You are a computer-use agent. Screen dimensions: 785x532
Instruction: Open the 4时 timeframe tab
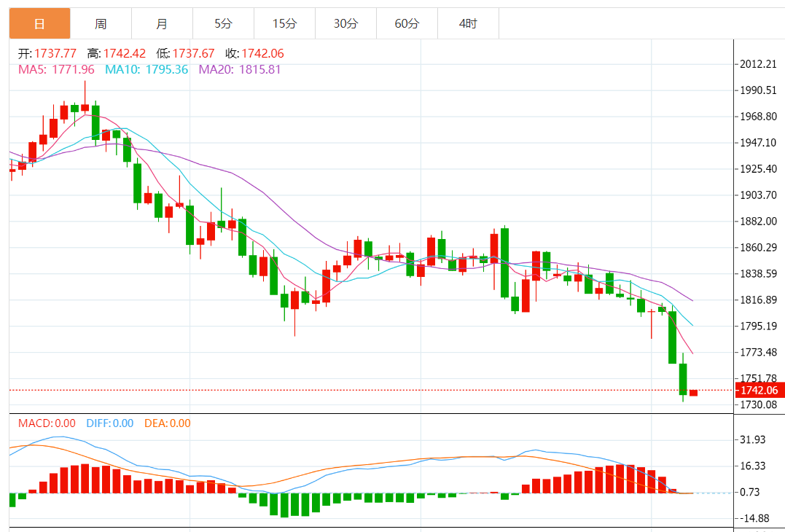(468, 23)
